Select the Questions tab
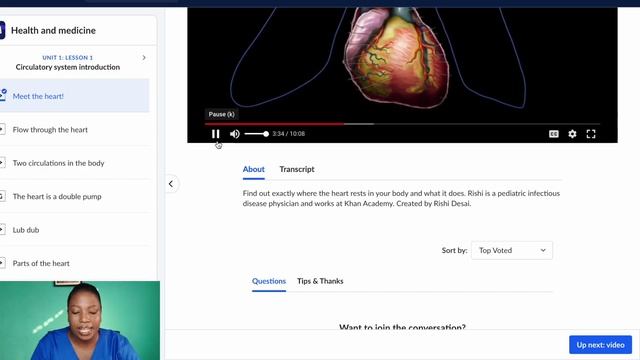 click(269, 281)
